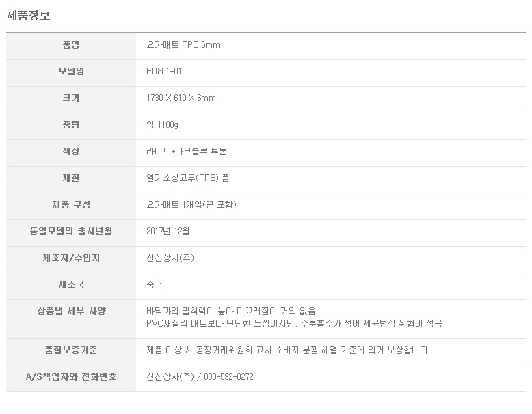Click the country of origin 중국

click(155, 285)
